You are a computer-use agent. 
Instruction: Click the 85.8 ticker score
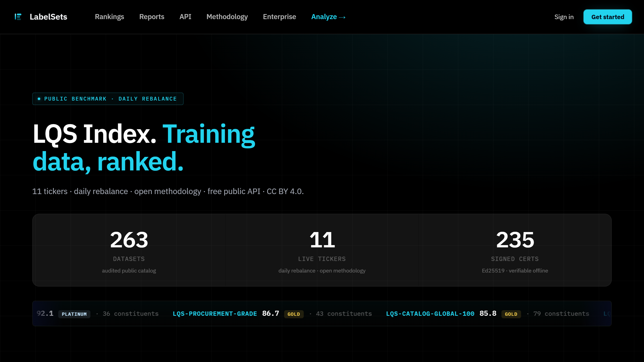tap(488, 313)
